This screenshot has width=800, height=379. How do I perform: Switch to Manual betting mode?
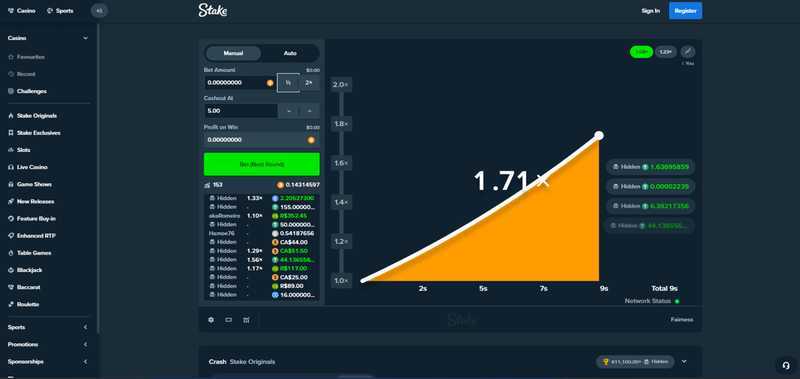(x=233, y=53)
